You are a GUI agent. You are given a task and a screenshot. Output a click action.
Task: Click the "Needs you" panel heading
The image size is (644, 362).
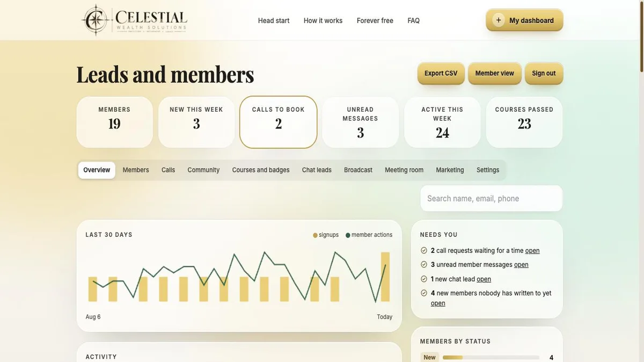[x=439, y=235]
